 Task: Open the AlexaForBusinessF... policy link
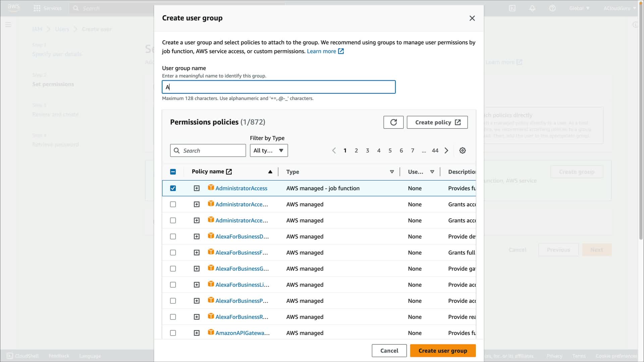point(241,253)
